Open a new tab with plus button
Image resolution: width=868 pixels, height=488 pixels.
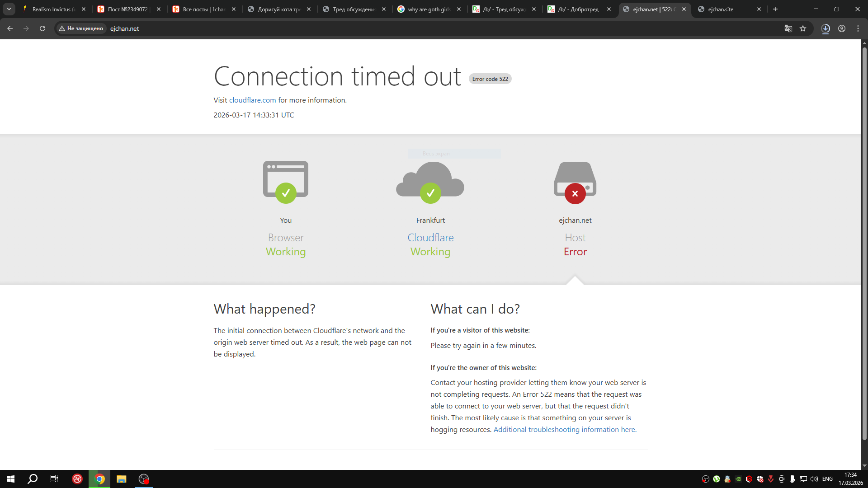click(x=775, y=9)
